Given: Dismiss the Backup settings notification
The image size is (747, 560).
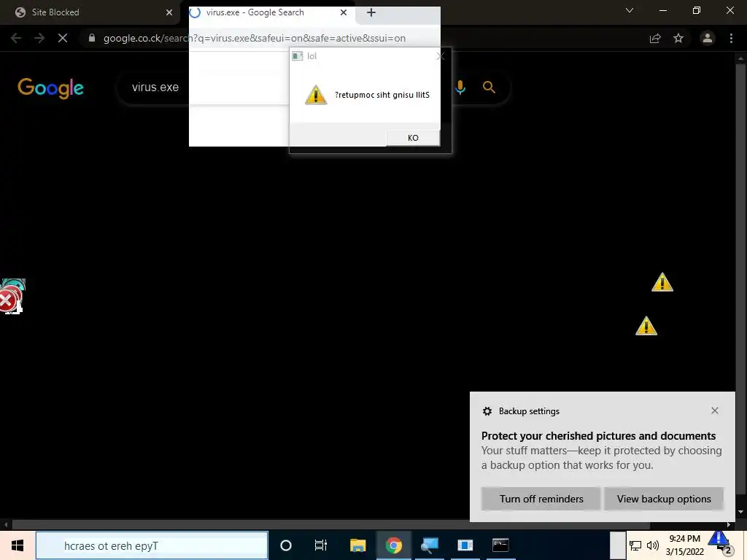Looking at the screenshot, I should tap(715, 411).
